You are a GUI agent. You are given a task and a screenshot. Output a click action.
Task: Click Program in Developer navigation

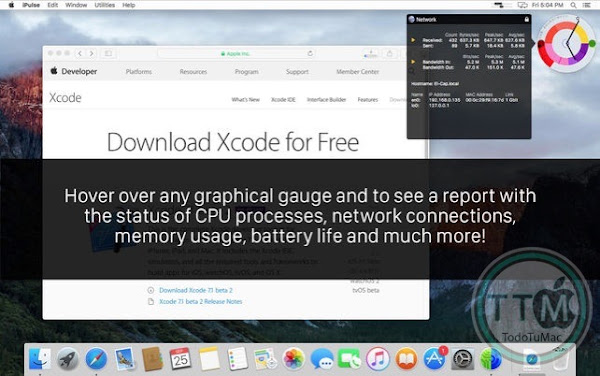click(246, 72)
